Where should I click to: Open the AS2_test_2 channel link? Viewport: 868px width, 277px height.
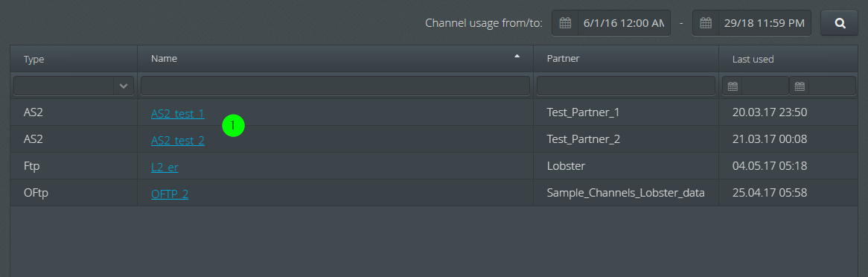[x=178, y=141]
